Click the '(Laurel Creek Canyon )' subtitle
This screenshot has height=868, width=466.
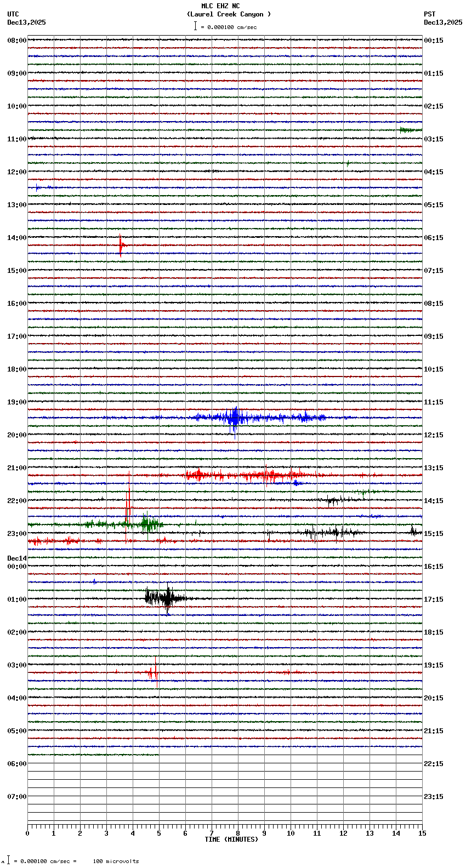point(229,14)
